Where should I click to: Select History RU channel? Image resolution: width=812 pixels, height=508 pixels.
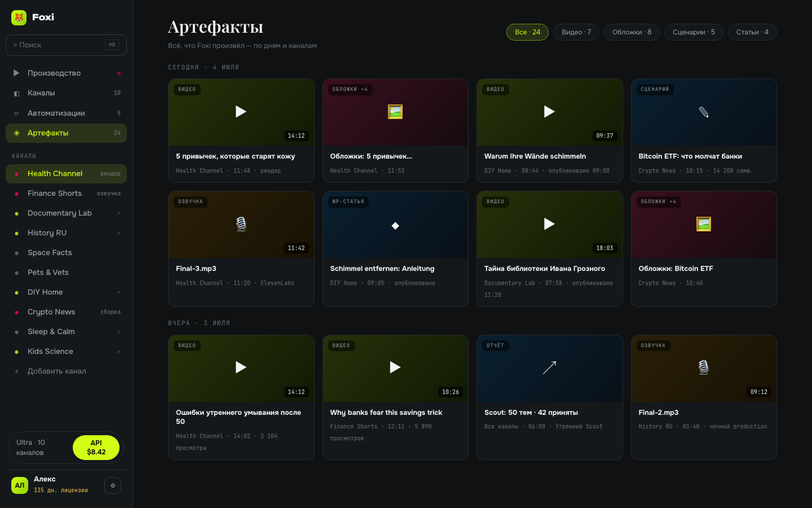[x=66, y=233]
